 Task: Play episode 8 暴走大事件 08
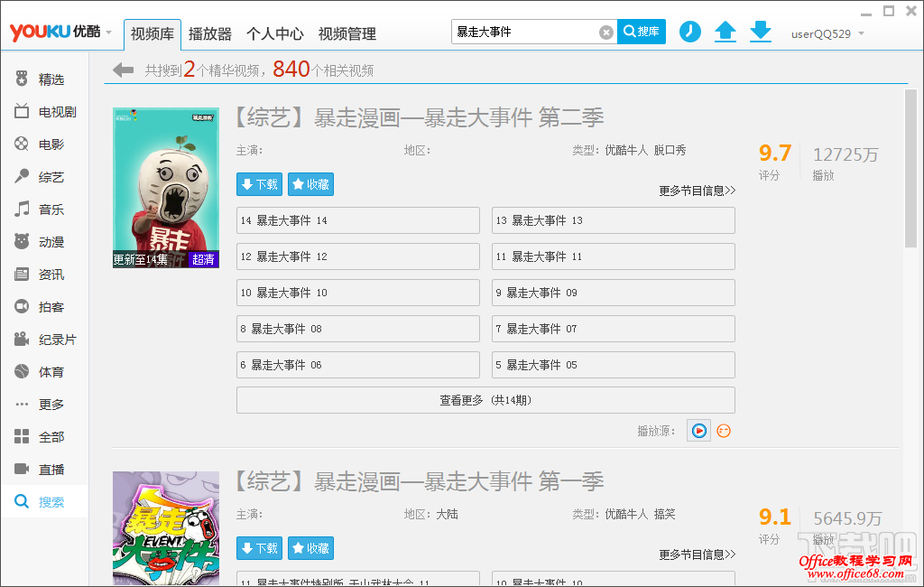(358, 328)
